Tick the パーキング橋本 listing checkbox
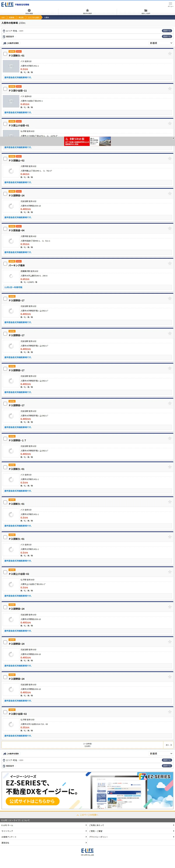Viewport: 175px width, 868px height. point(5,264)
